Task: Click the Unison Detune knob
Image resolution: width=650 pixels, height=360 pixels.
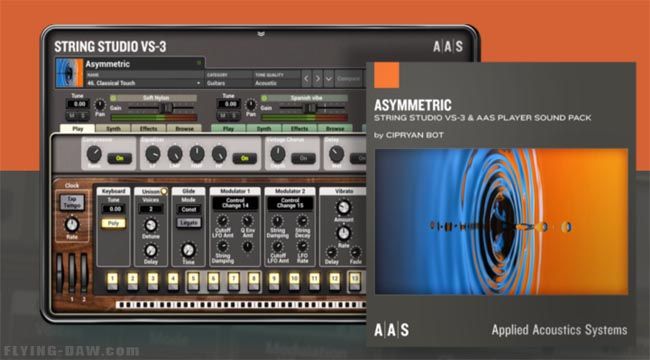Action: 150,225
